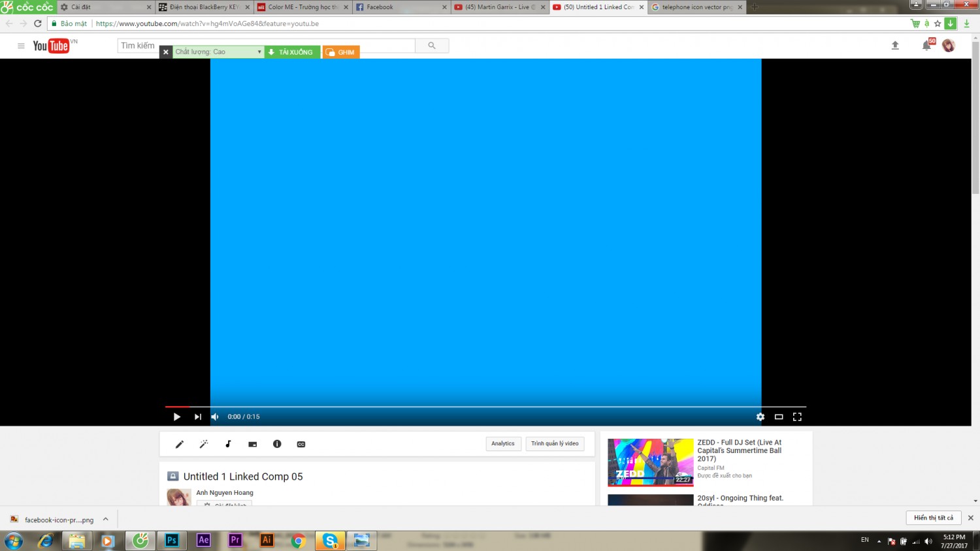Open the end screen editor icon
Image resolution: width=980 pixels, height=551 pixels.
253,444
